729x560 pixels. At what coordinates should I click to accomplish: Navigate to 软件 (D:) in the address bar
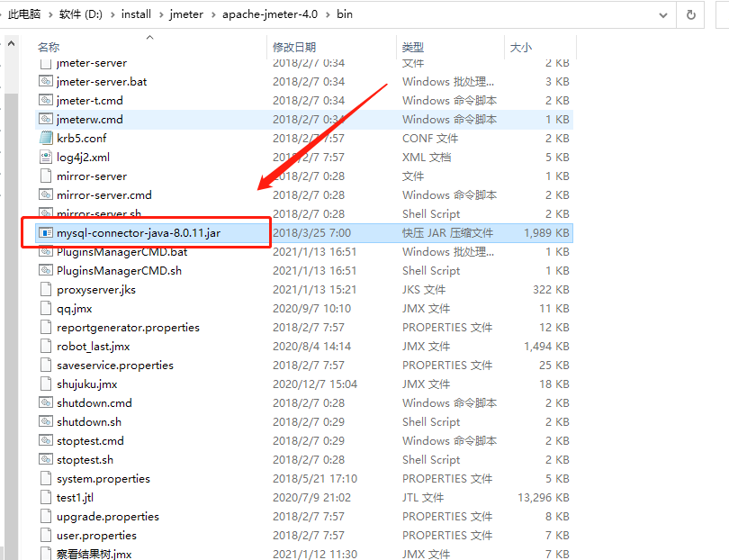click(80, 14)
